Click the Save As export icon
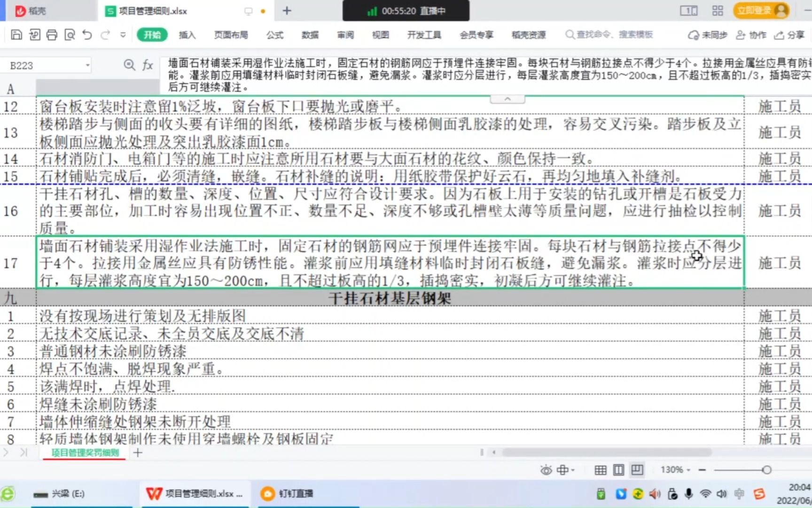 [x=34, y=34]
